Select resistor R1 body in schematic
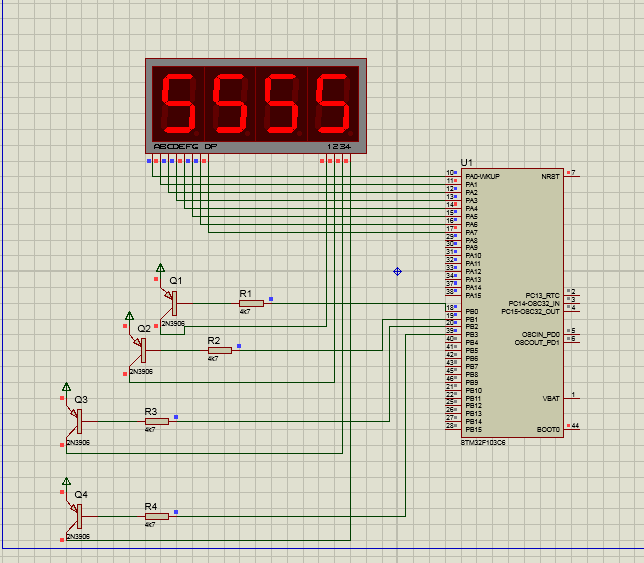Image resolution: width=644 pixels, height=563 pixels. [251, 303]
